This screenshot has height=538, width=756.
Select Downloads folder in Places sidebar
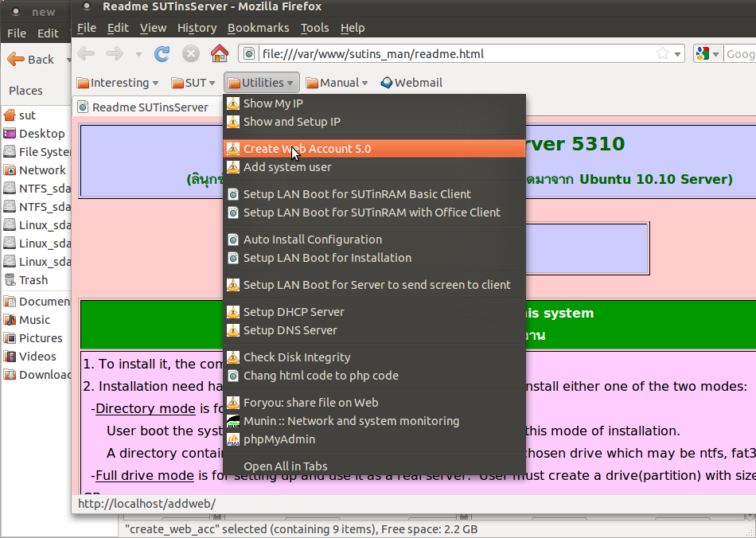[x=37, y=375]
